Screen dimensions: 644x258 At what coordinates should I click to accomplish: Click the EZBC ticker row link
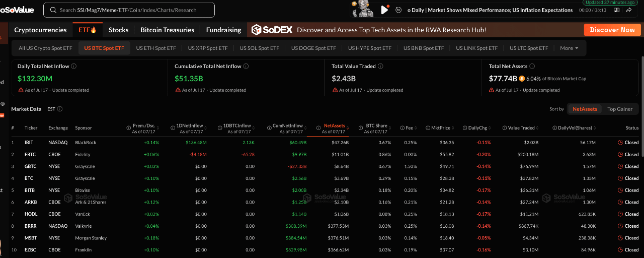tap(30, 250)
